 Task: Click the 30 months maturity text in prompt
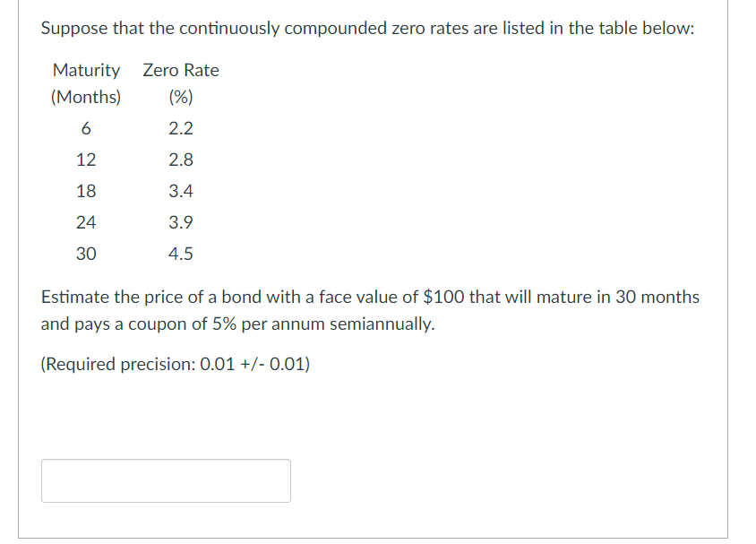point(659,297)
